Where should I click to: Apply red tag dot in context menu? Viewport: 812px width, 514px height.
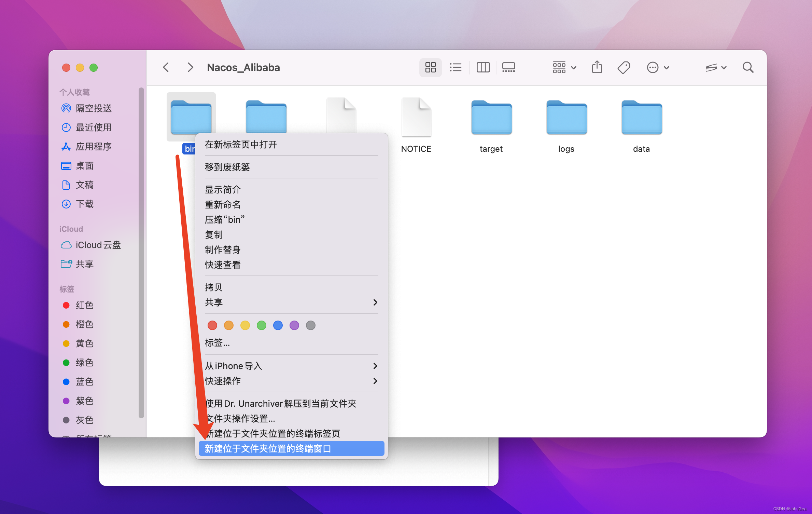click(212, 325)
